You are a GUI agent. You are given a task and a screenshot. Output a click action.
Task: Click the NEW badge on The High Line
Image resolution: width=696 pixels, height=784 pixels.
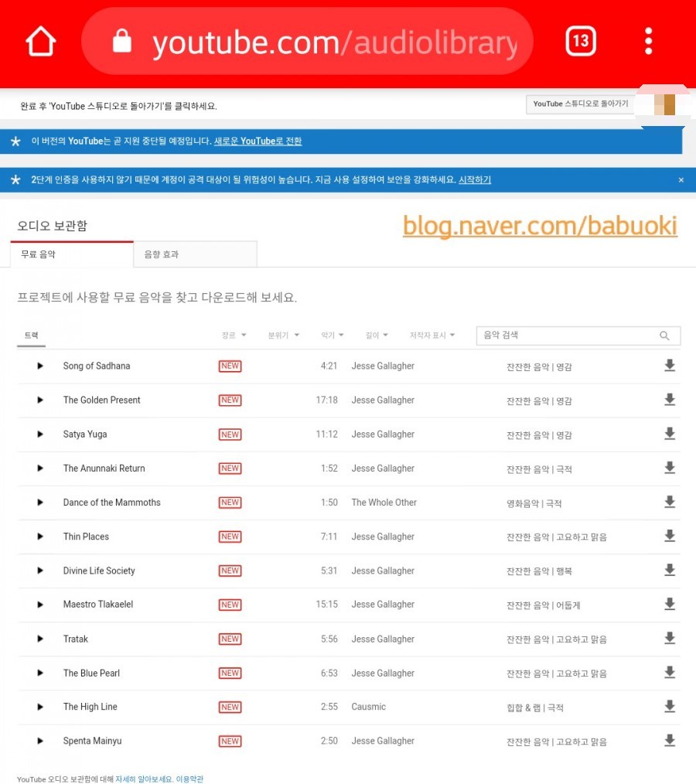[x=230, y=707]
